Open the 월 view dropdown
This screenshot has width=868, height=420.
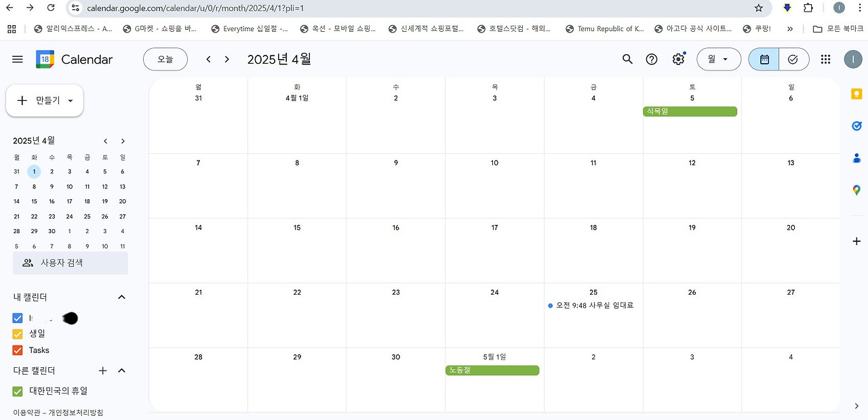[x=718, y=60]
